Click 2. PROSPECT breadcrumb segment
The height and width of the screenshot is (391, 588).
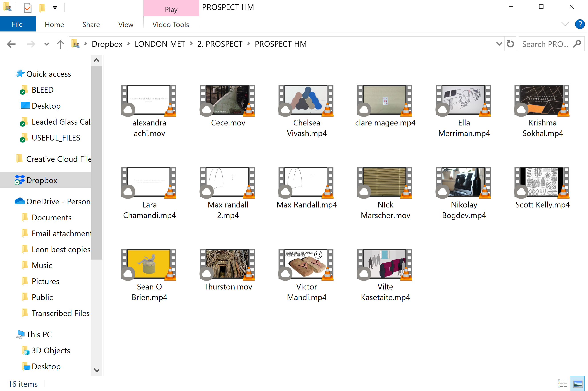coord(220,44)
